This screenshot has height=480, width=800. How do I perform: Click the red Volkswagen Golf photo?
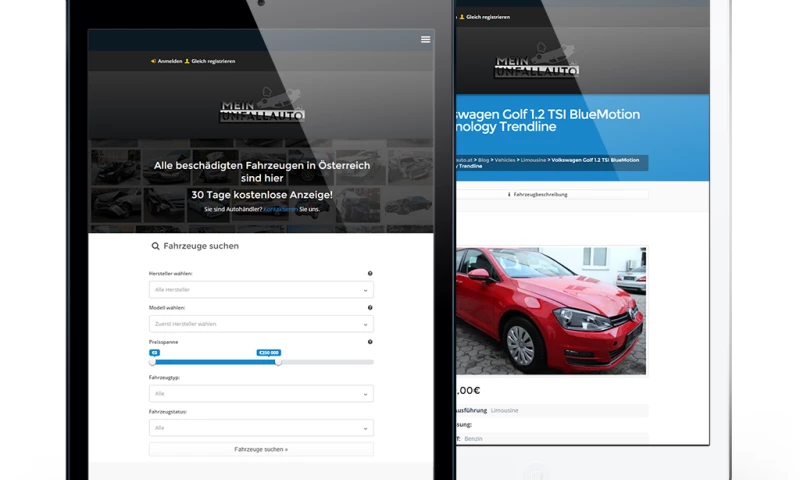[549, 310]
